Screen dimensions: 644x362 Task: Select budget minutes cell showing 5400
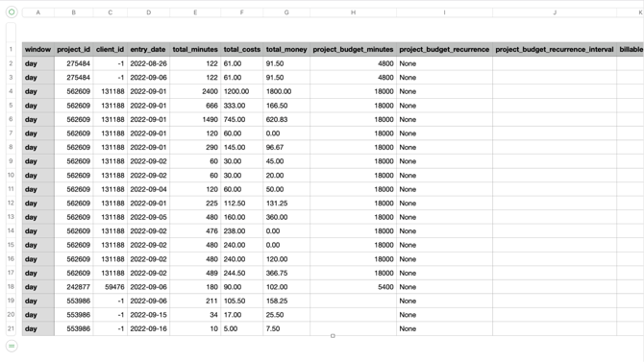click(x=353, y=287)
